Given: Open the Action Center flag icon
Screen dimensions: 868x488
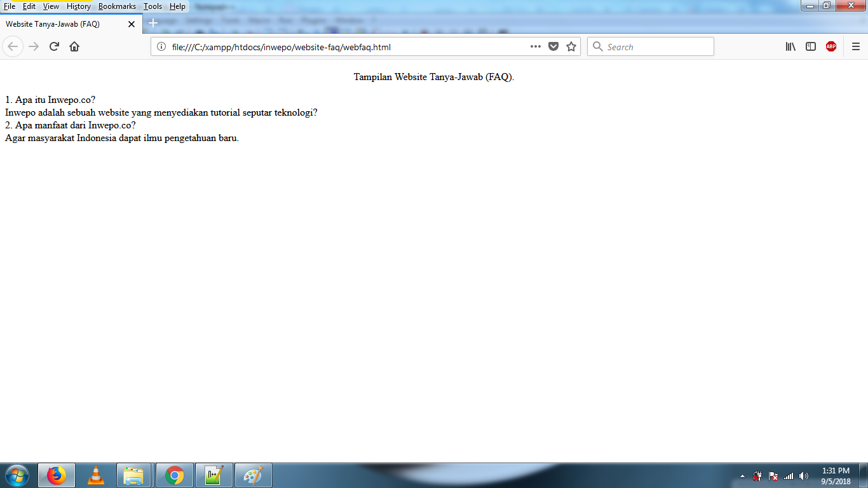Looking at the screenshot, I should pos(773,476).
